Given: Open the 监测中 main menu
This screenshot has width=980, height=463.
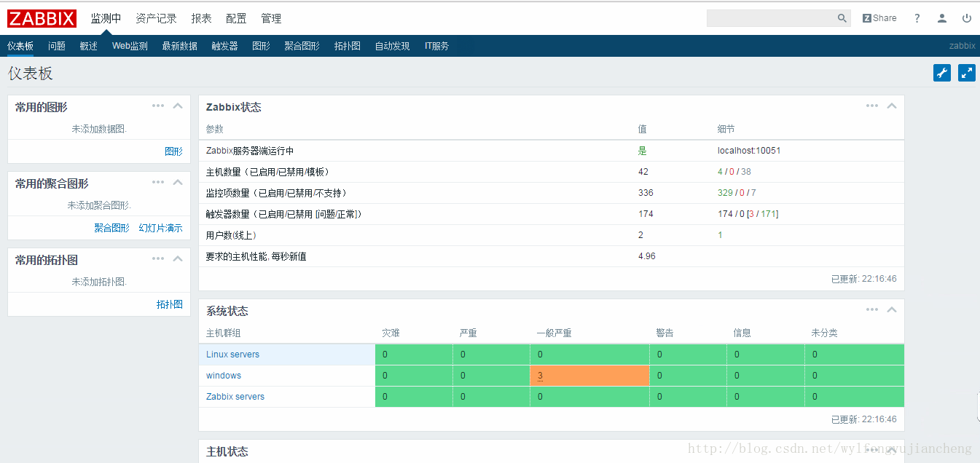Looking at the screenshot, I should [106, 18].
